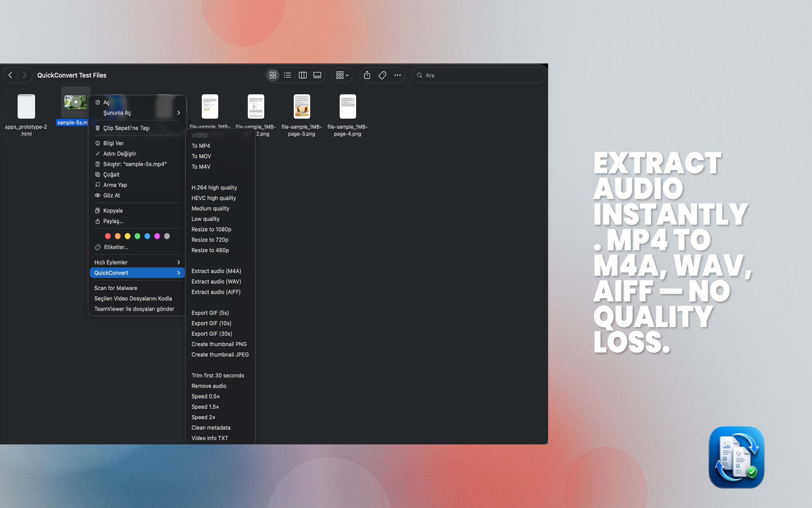This screenshot has width=812, height=508.
Task: Click the Ara search field
Action: pyautogui.click(x=479, y=75)
